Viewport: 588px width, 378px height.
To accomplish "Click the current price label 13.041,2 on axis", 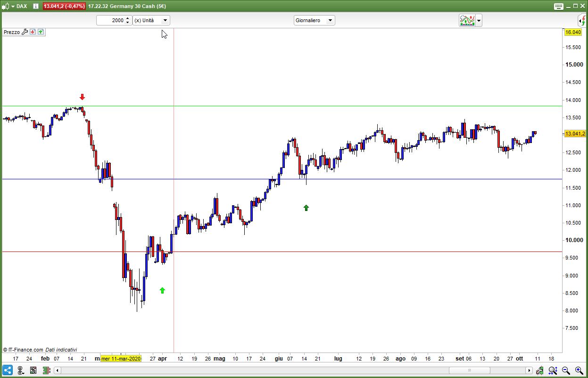I will 575,134.
